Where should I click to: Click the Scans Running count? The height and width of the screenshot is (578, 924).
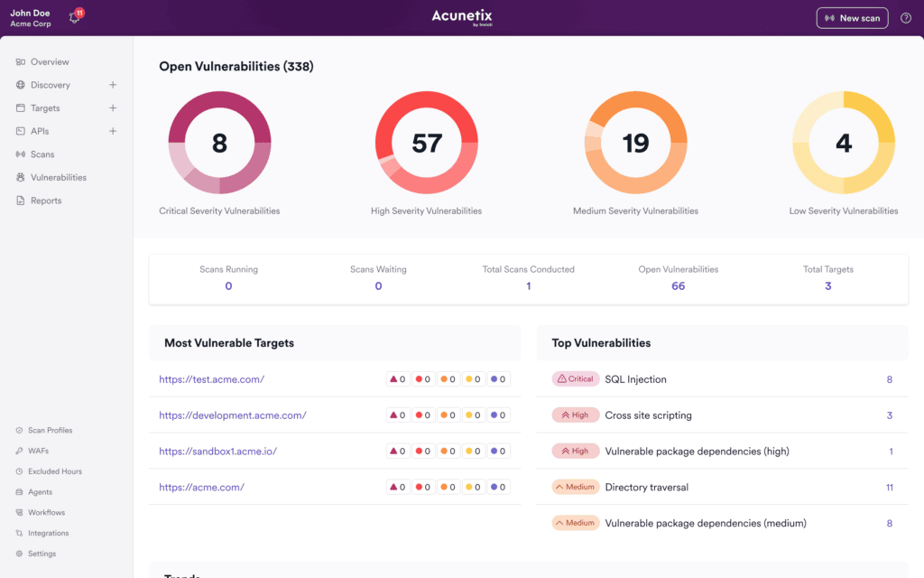coord(228,286)
